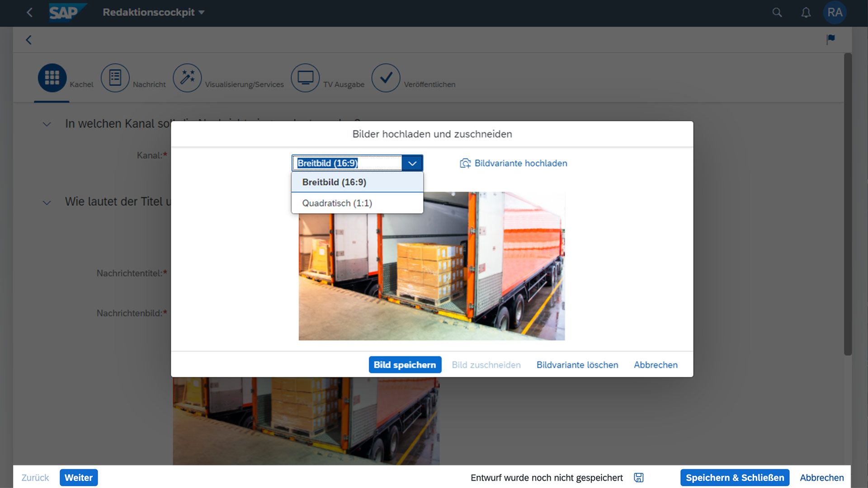Click Bildvariante löschen
The width and height of the screenshot is (868, 488).
point(577,365)
